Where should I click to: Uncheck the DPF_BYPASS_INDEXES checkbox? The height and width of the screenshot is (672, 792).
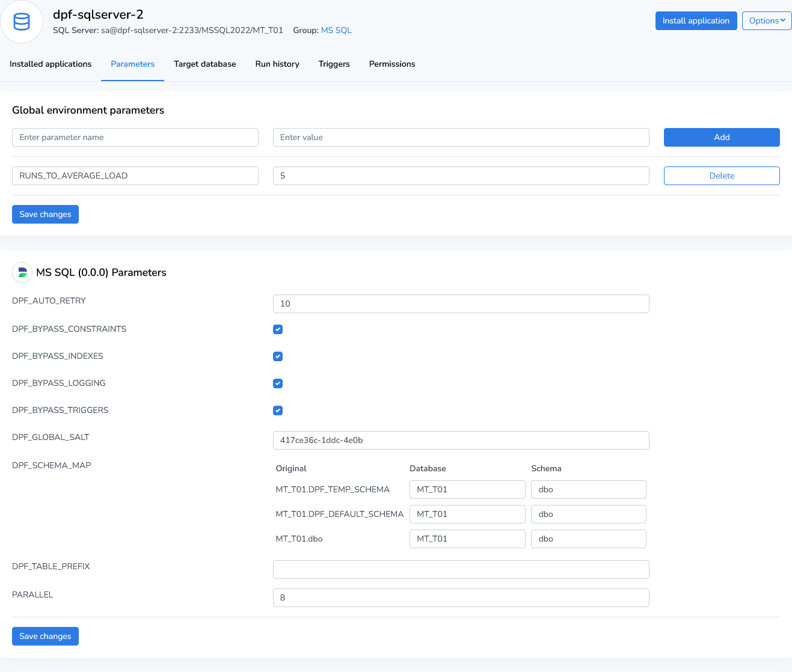[278, 356]
